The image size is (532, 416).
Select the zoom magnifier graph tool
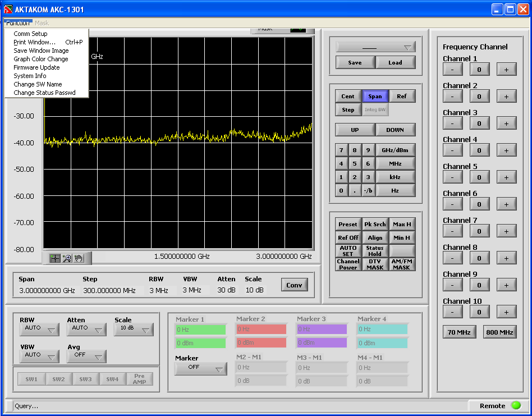click(67, 259)
